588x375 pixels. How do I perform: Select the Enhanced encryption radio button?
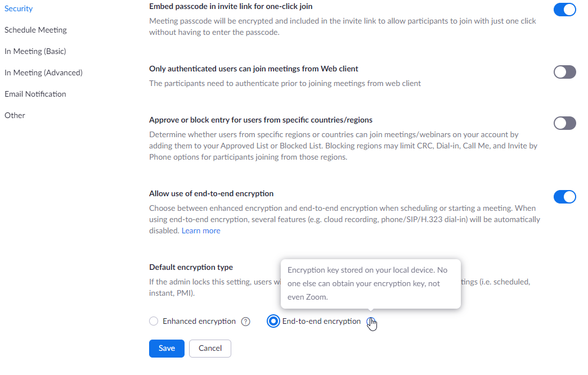coord(154,322)
